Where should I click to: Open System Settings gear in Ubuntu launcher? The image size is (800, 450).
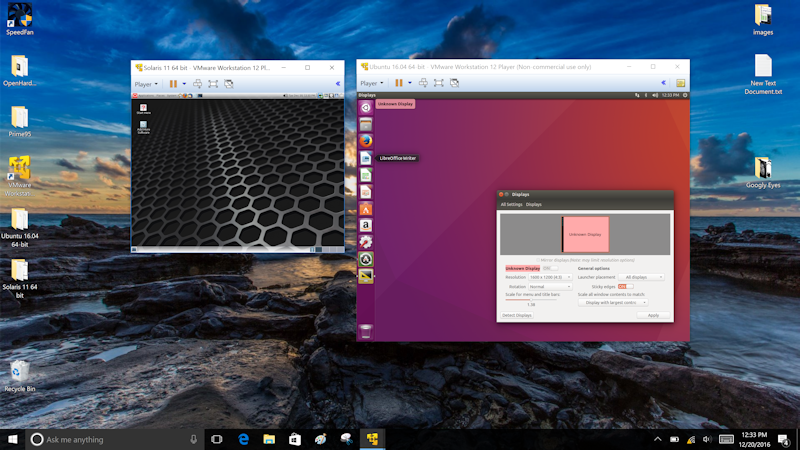point(365,242)
